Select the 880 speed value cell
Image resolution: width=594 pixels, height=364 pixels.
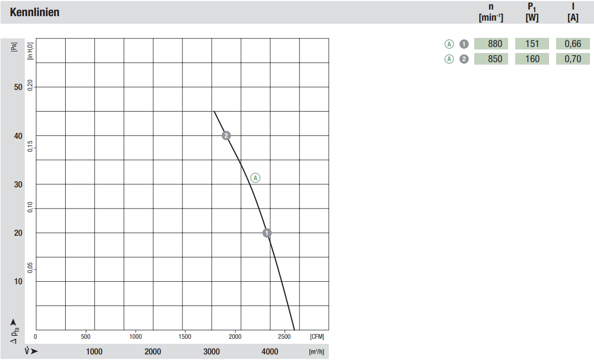pyautogui.click(x=491, y=44)
